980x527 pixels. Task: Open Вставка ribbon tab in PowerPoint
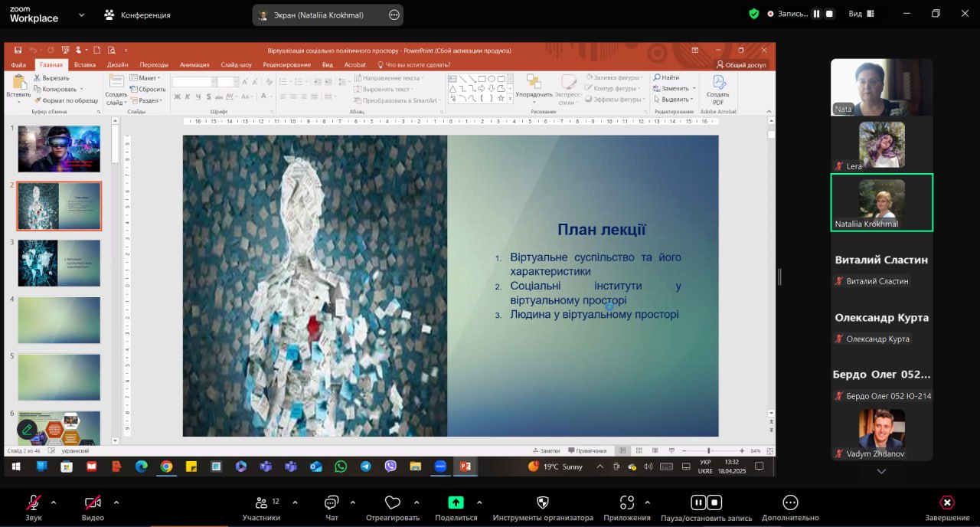85,65
